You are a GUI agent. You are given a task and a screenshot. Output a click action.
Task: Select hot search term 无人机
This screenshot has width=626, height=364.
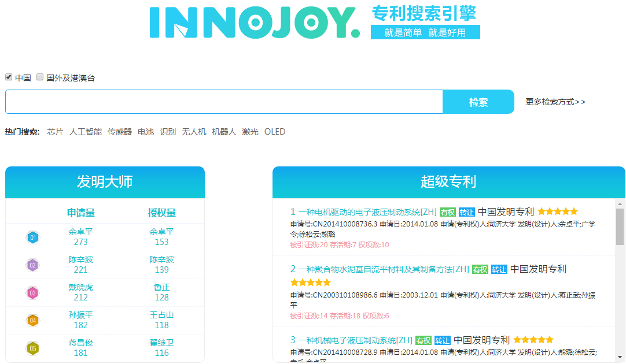pyautogui.click(x=194, y=132)
